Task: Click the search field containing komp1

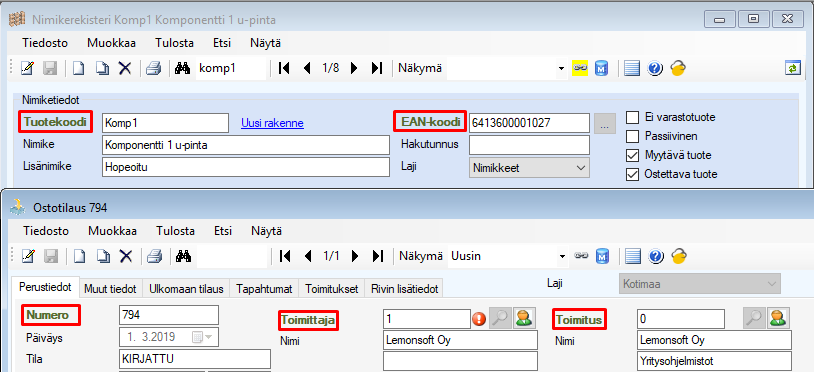Action: [232, 68]
